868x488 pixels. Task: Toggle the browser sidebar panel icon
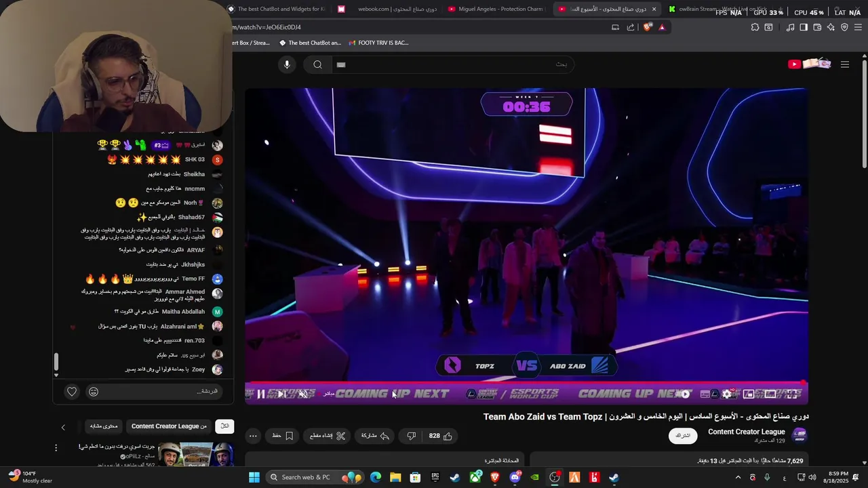click(x=804, y=27)
